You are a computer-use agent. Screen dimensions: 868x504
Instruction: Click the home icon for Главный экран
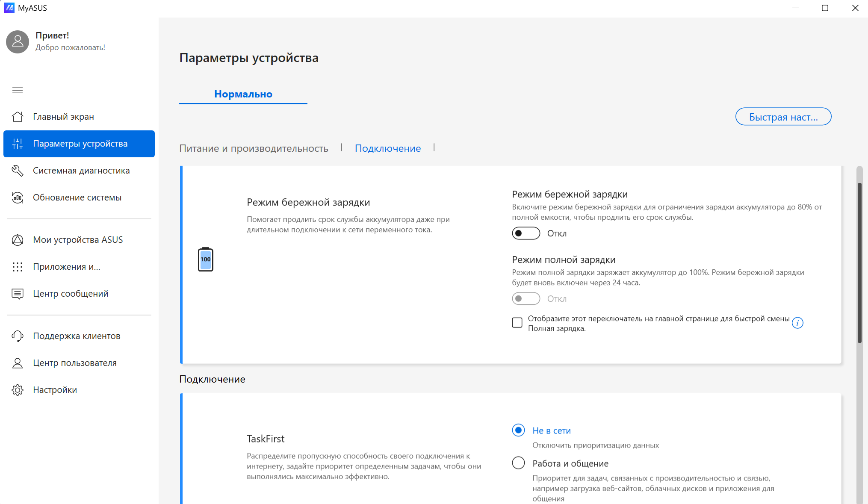pyautogui.click(x=18, y=117)
